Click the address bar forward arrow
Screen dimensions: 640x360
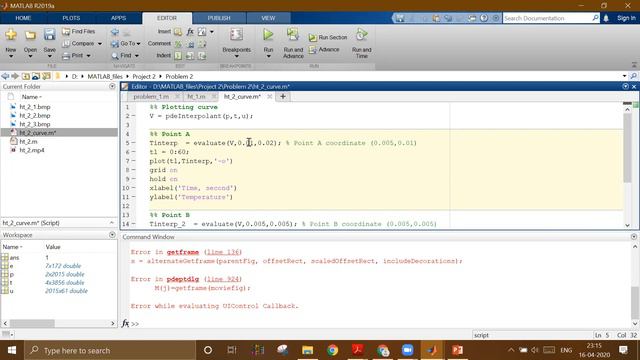[15, 76]
